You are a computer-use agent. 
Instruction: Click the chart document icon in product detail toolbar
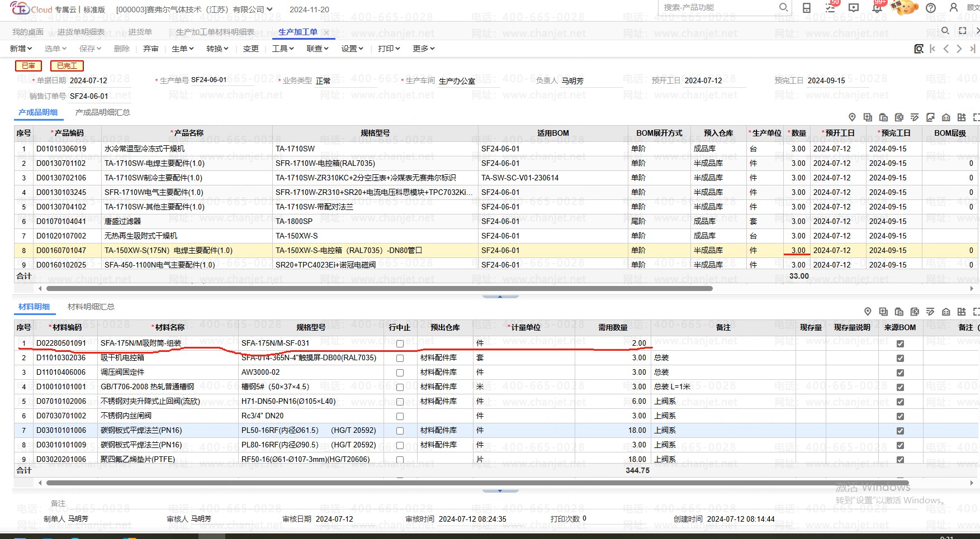point(930,117)
